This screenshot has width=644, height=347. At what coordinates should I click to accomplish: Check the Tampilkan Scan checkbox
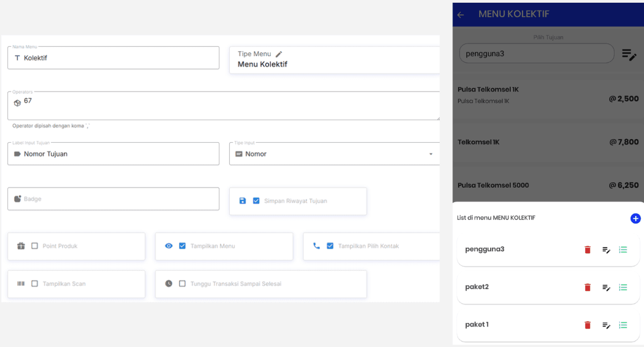click(34, 284)
